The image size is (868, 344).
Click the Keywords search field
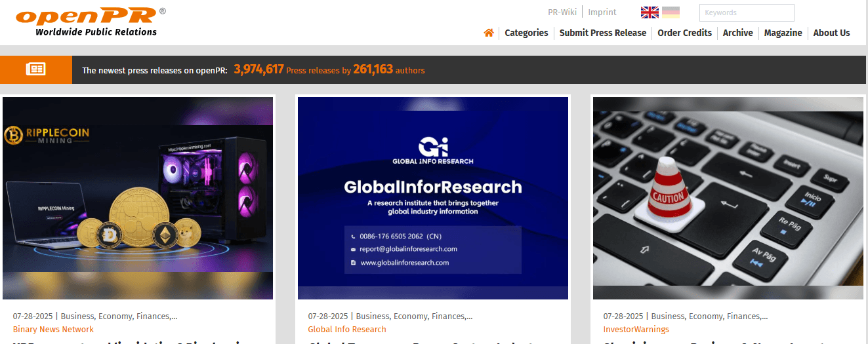pos(746,12)
